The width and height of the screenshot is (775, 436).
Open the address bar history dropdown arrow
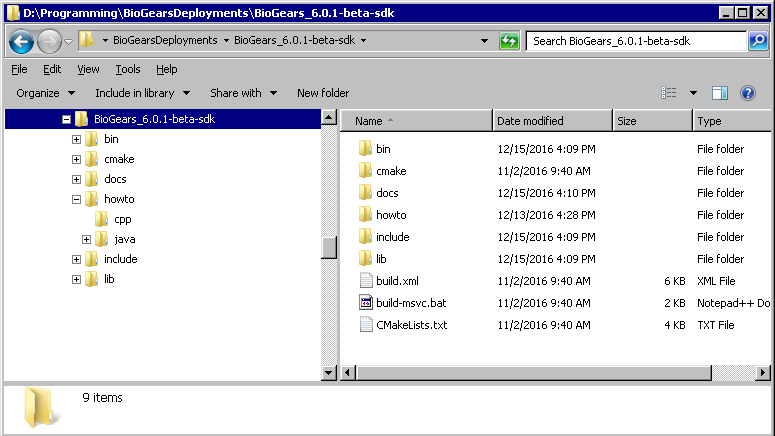[x=484, y=41]
